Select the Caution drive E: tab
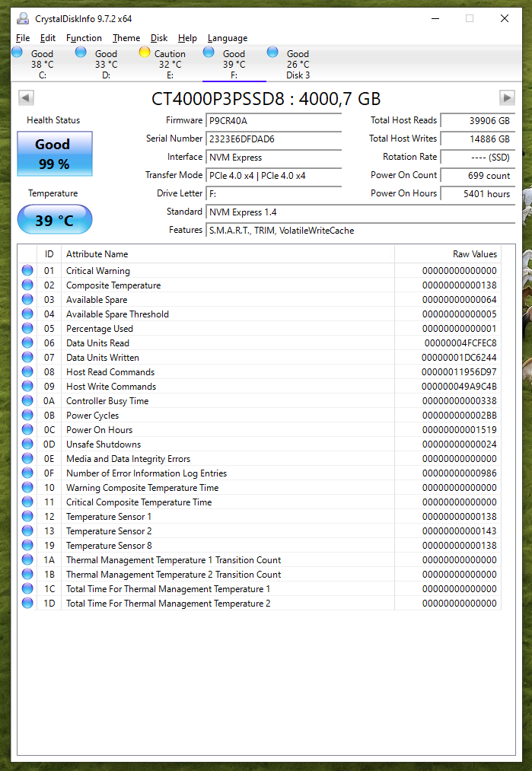Screen dimensions: 532x771 [170, 64]
